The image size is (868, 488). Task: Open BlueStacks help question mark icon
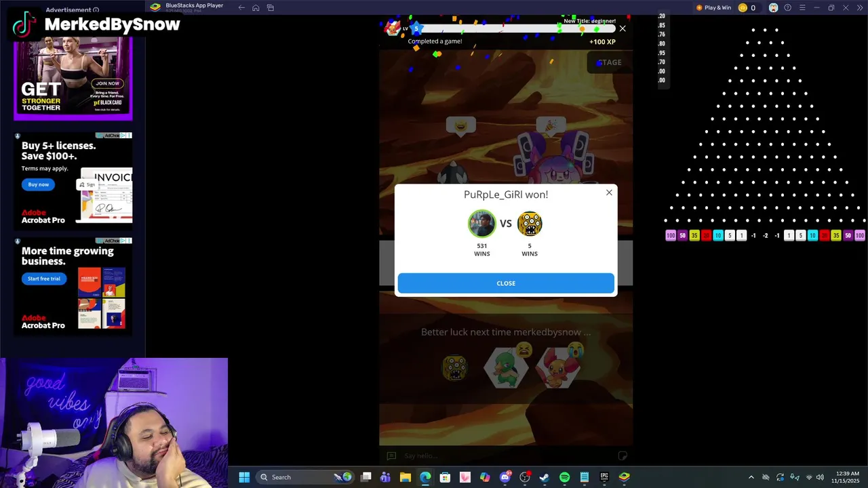pos(787,7)
